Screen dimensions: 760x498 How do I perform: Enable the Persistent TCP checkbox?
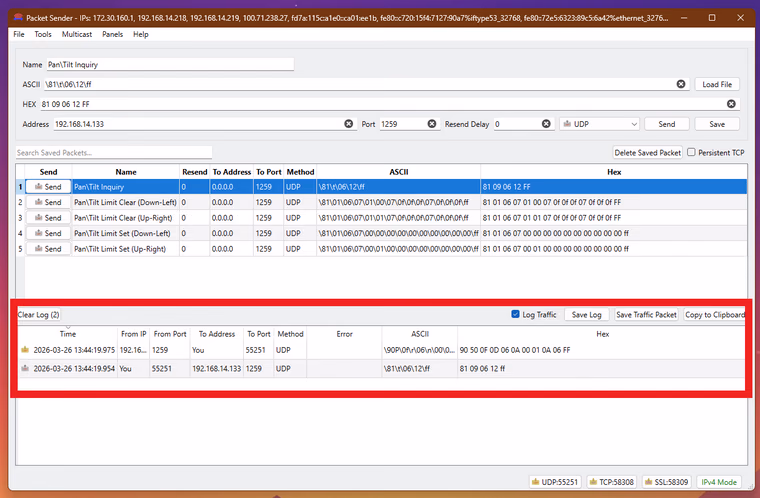pos(691,152)
